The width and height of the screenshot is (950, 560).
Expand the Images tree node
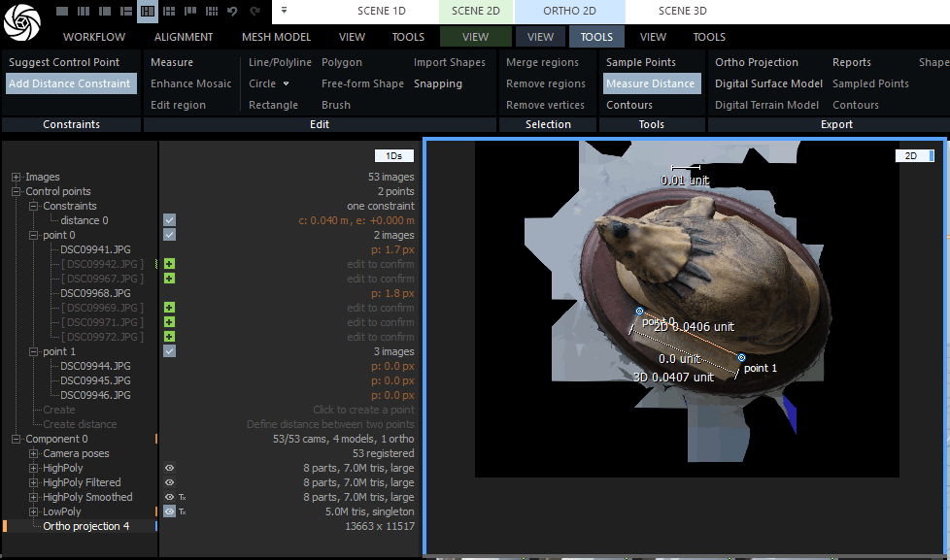[x=16, y=177]
